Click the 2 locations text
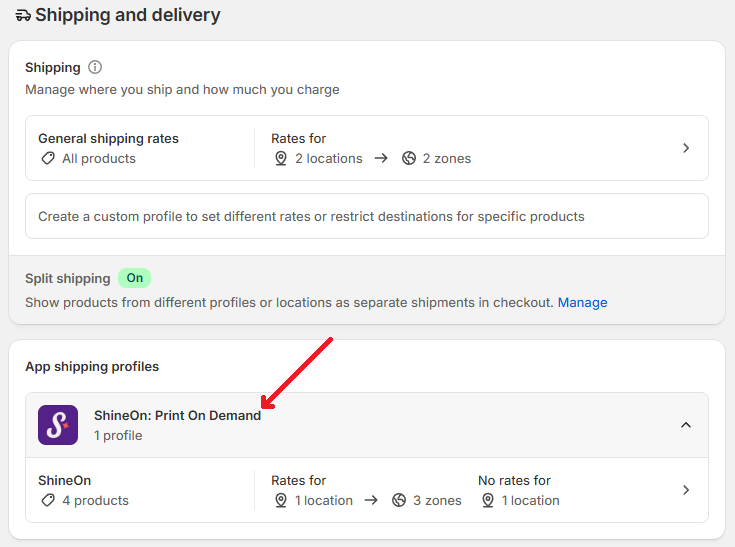The height and width of the screenshot is (547, 735). tap(329, 158)
